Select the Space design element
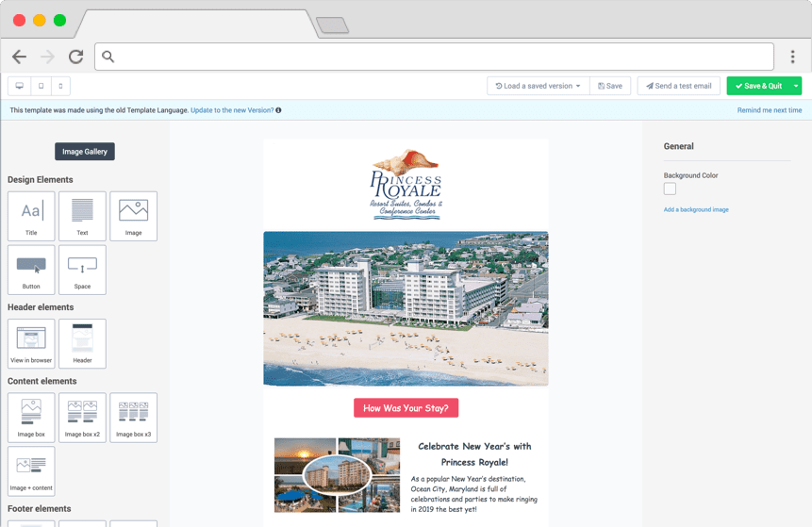This screenshot has height=527, width=812. 82,270
